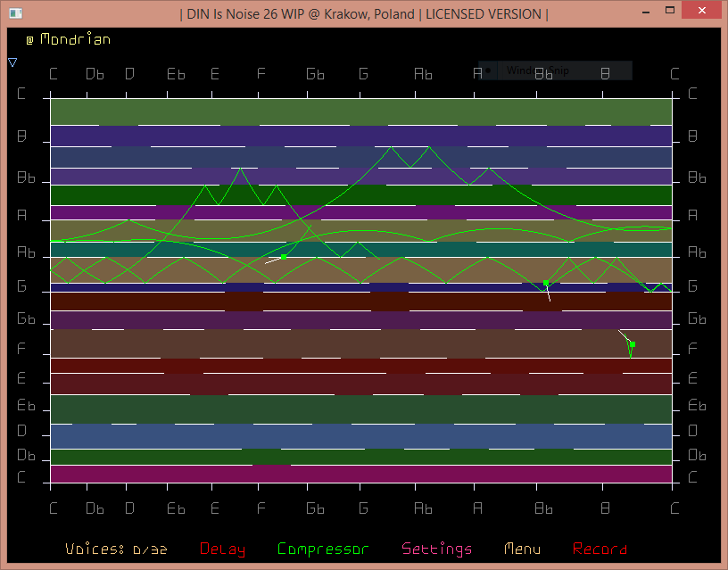This screenshot has height=570, width=728.
Task: Click the blue band between the Eb and D labels
Action: point(360,436)
